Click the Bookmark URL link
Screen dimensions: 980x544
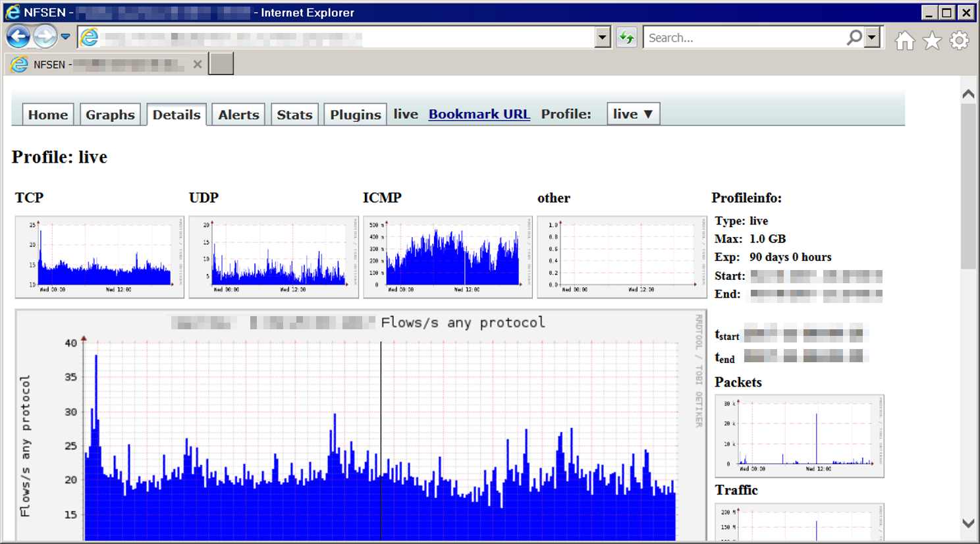tap(479, 114)
